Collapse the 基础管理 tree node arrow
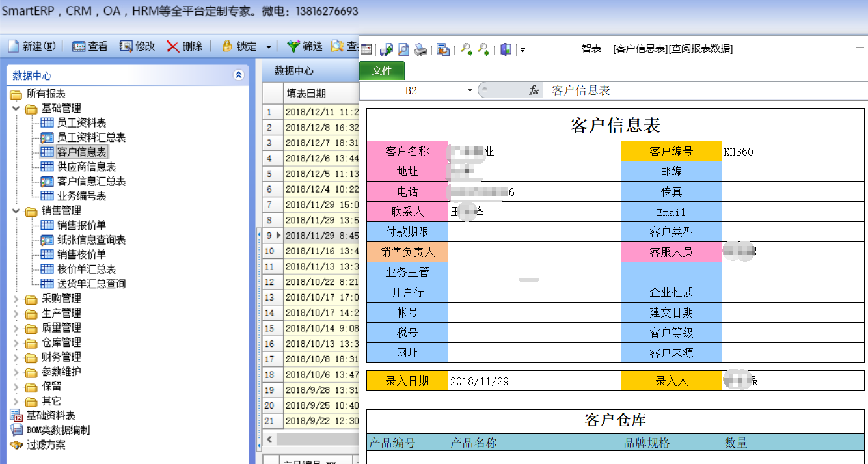The width and height of the screenshot is (868, 464). 16,108
